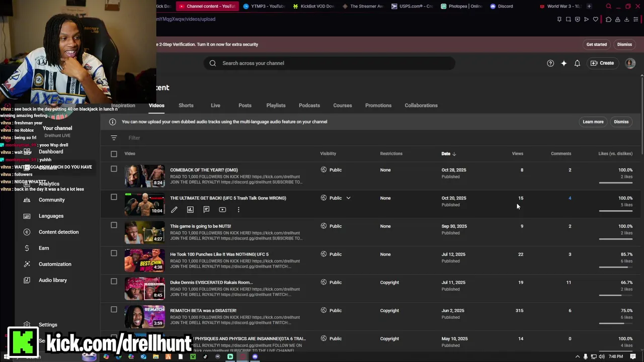Open Customization in sidebar

(55, 264)
